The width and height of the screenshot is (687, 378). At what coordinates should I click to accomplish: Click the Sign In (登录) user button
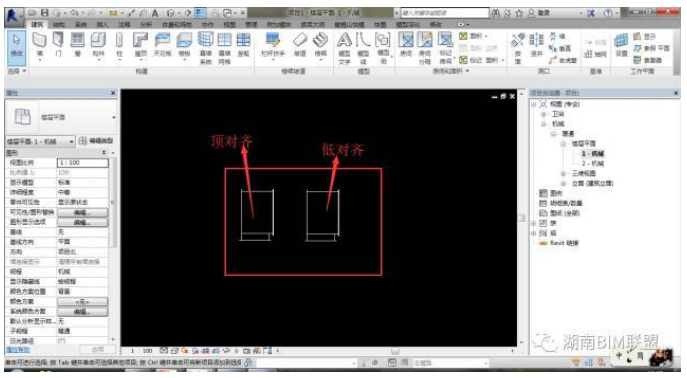(x=539, y=13)
